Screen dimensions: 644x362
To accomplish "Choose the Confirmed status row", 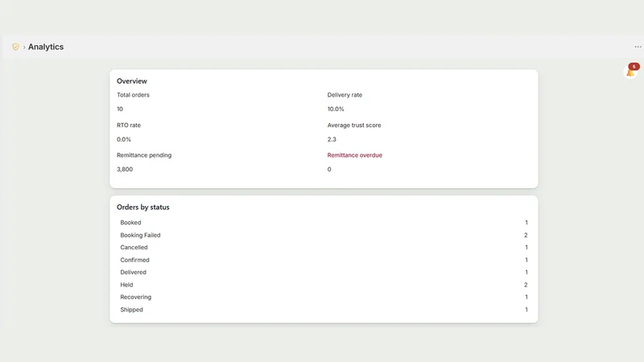I will pos(324,260).
